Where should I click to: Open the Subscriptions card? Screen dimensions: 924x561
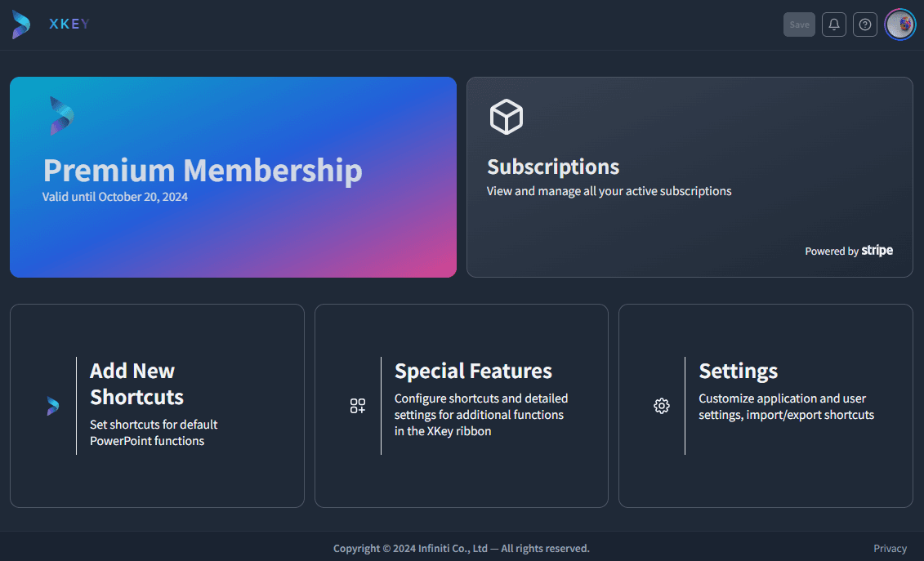(x=690, y=176)
